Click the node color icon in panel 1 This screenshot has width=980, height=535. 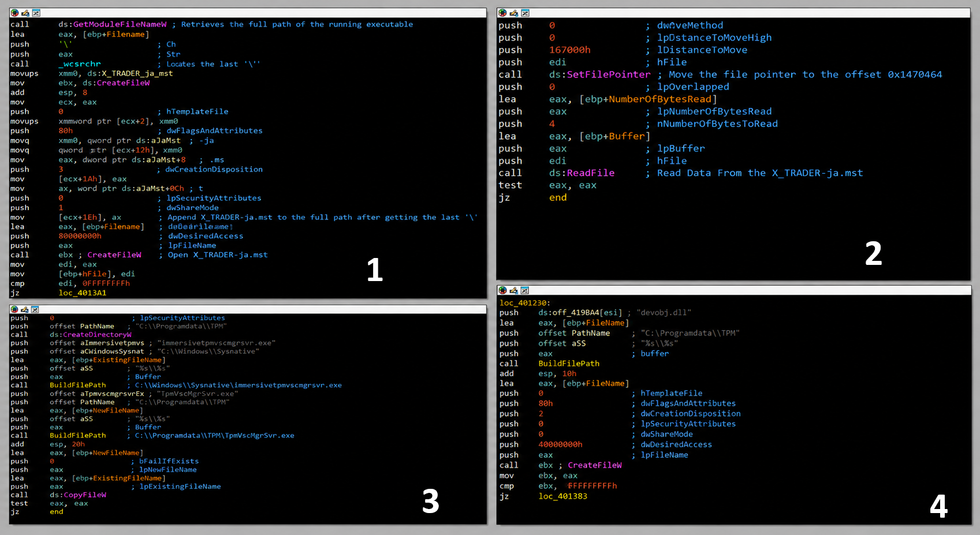click(14, 13)
